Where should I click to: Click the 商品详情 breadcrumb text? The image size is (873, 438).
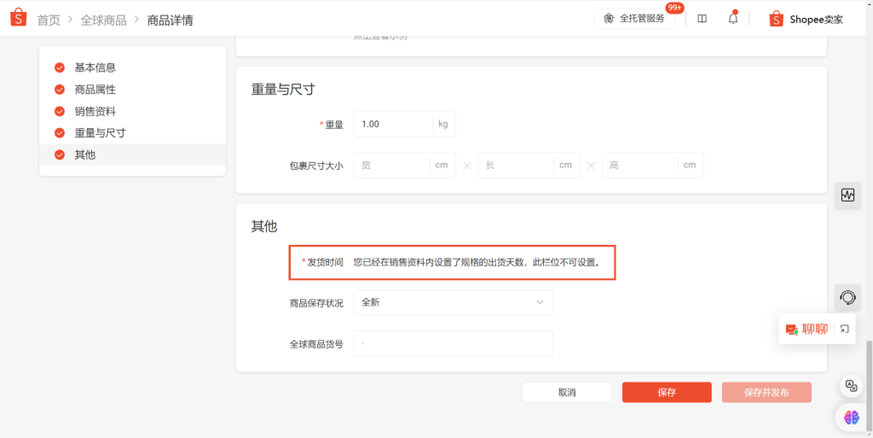[x=170, y=21]
